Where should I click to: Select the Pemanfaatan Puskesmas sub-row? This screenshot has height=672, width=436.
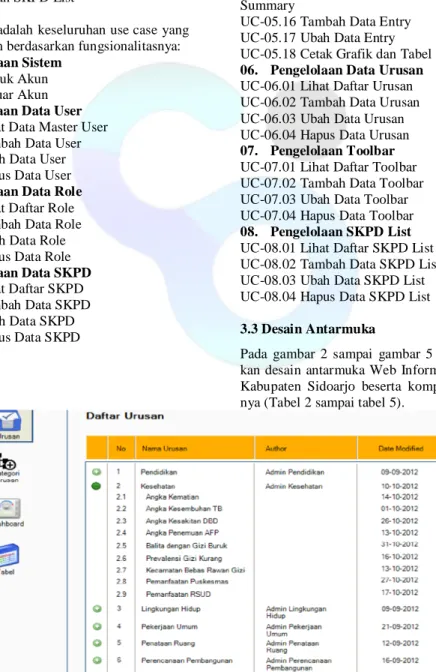[187, 582]
